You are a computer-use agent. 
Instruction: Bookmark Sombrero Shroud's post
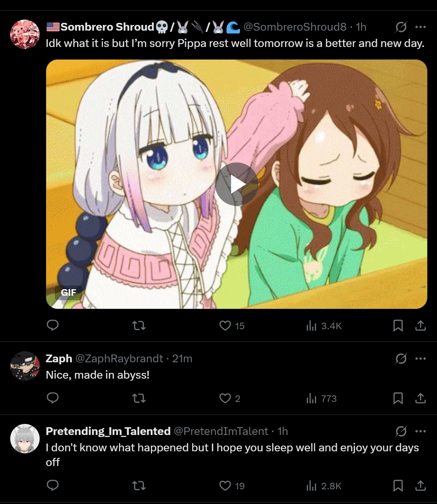point(398,326)
